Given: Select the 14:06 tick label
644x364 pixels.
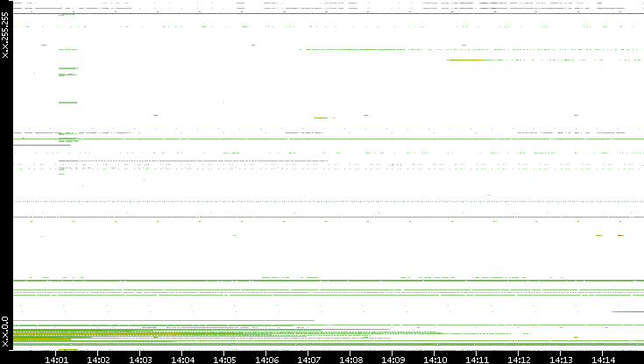Looking at the screenshot, I should pyautogui.click(x=266, y=360).
